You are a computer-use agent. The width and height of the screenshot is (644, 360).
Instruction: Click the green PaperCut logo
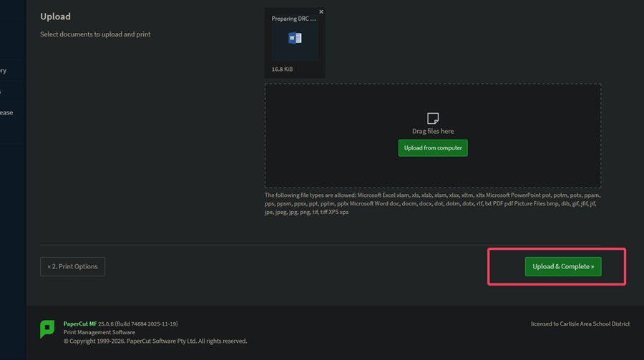pyautogui.click(x=47, y=329)
